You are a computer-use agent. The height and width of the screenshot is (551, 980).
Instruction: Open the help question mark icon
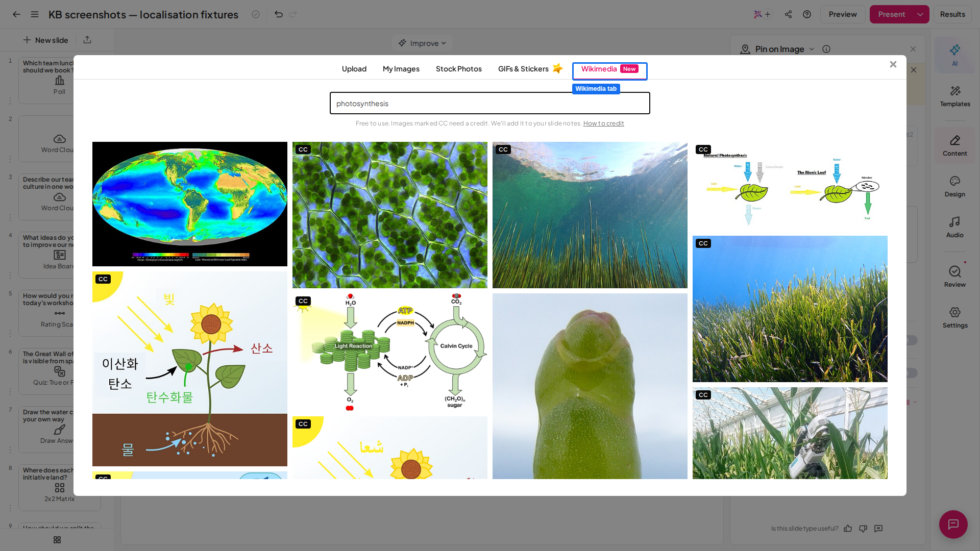point(807,14)
